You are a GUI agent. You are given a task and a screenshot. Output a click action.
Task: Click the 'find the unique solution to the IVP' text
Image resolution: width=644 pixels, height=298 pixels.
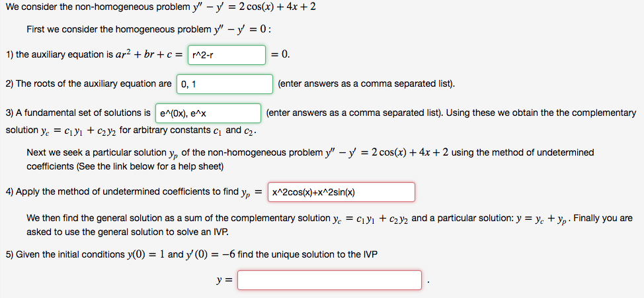[307, 254]
